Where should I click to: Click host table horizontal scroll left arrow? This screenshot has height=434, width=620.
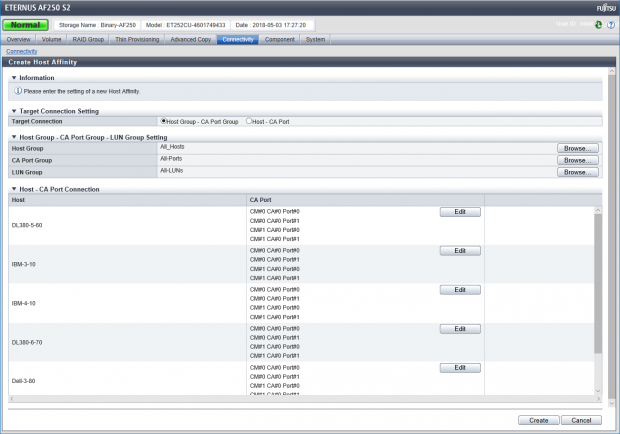click(12, 399)
